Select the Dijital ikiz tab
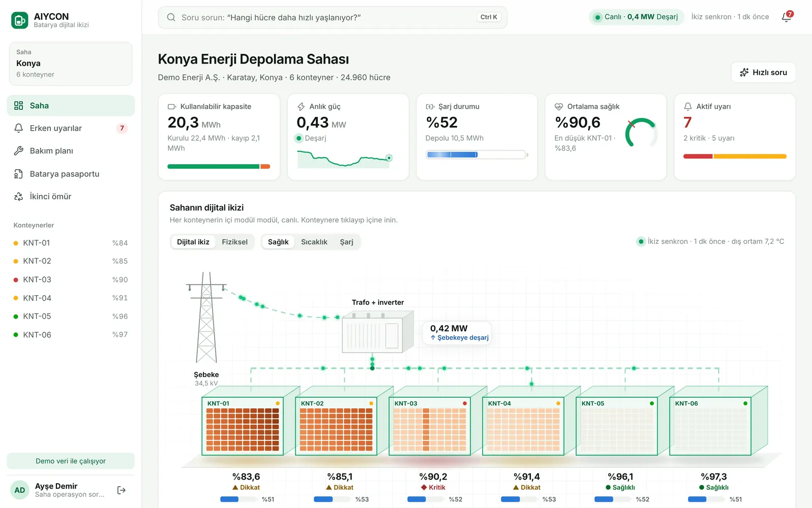Image resolution: width=812 pixels, height=508 pixels. click(x=193, y=242)
